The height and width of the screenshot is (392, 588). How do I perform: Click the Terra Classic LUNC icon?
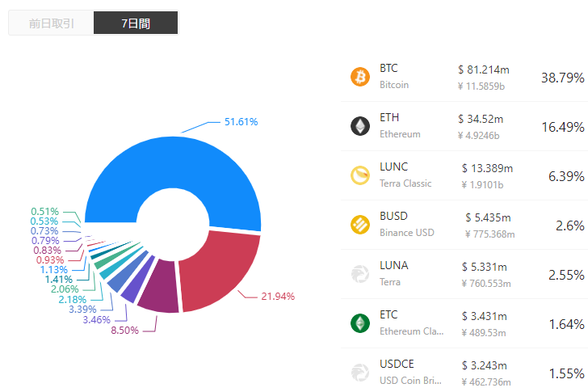pos(359,175)
